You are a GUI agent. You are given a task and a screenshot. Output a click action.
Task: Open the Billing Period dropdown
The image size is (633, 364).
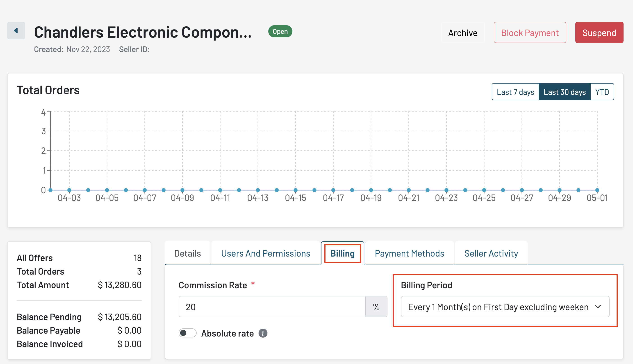(505, 307)
